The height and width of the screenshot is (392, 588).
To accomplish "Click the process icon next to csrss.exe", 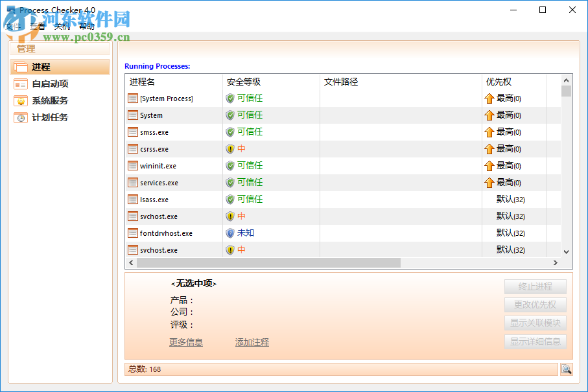I will [131, 148].
